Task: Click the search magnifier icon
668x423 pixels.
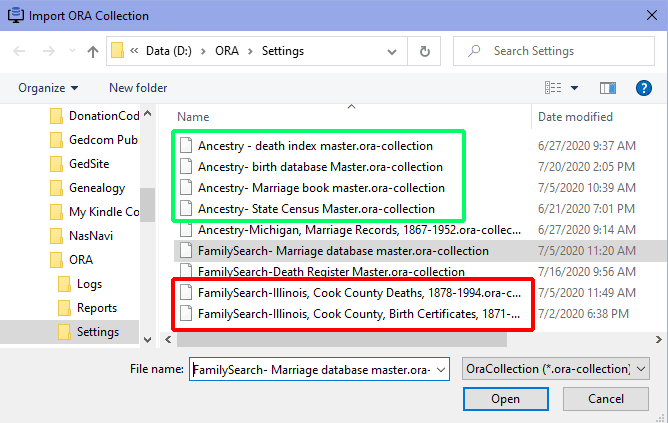Action: (x=474, y=51)
